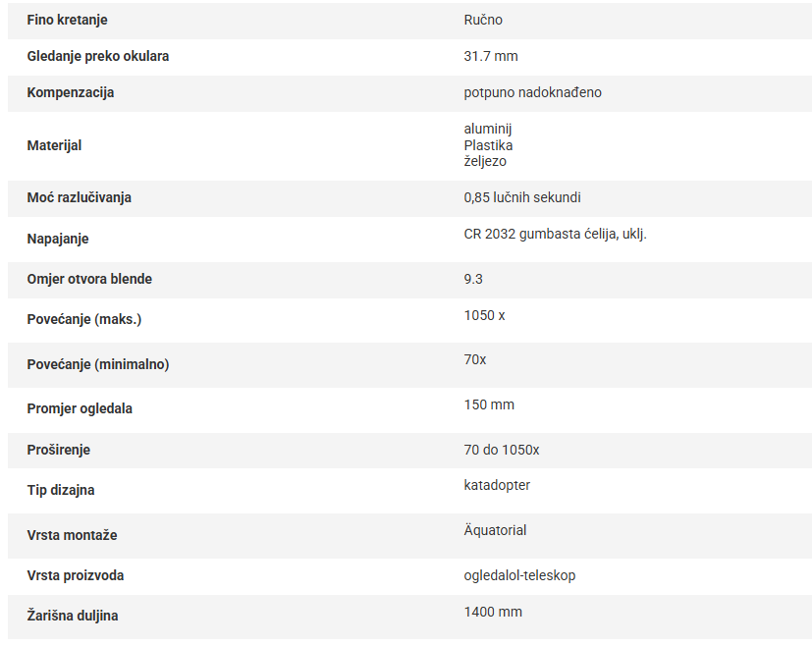The width and height of the screenshot is (812, 646).
Task: Click the 'željezo' material entry
Action: pyautogui.click(x=485, y=161)
